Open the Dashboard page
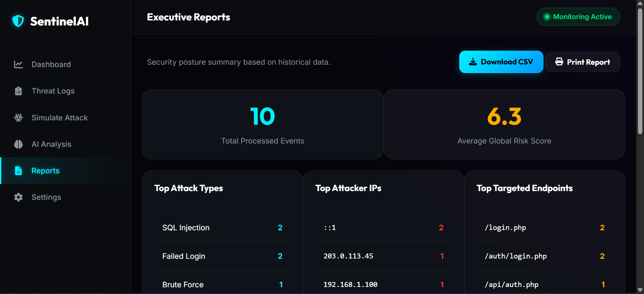 point(65,64)
